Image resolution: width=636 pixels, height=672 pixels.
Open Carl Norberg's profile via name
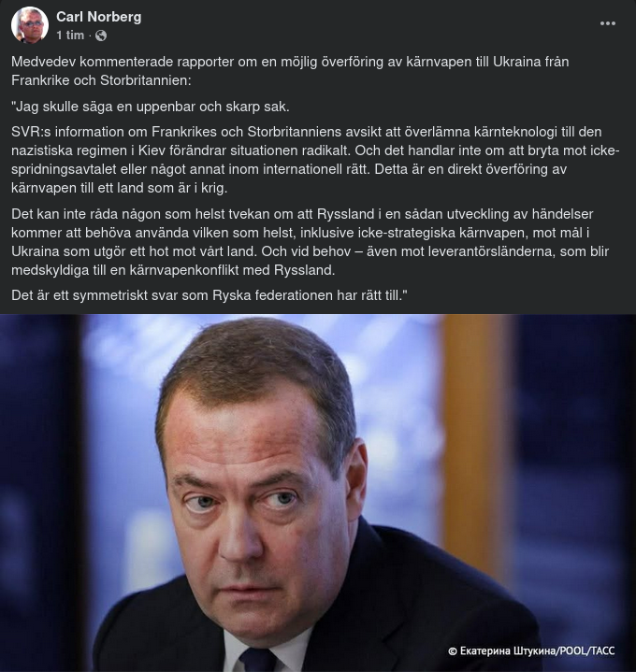(98, 17)
